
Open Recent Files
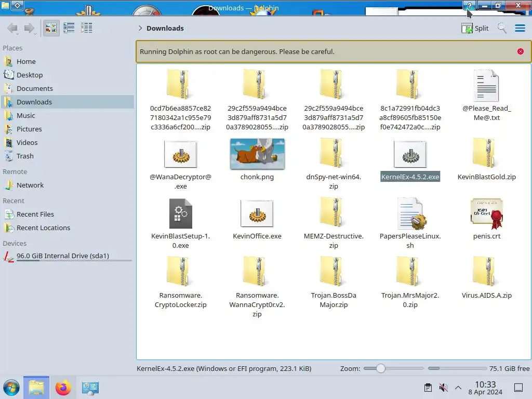pos(68,215)
